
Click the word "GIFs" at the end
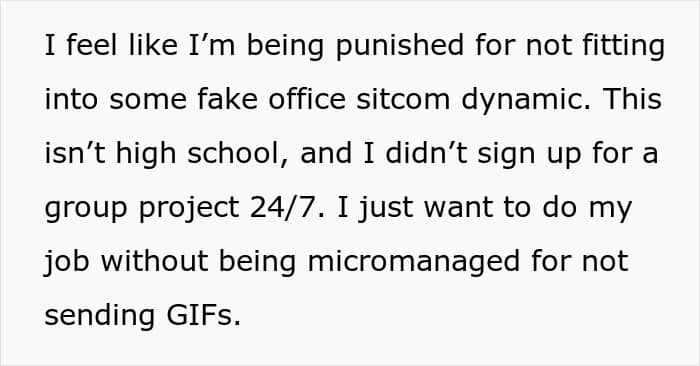(x=203, y=315)
